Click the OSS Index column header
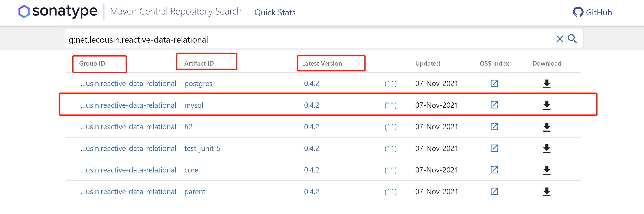644x214 pixels. pos(494,63)
